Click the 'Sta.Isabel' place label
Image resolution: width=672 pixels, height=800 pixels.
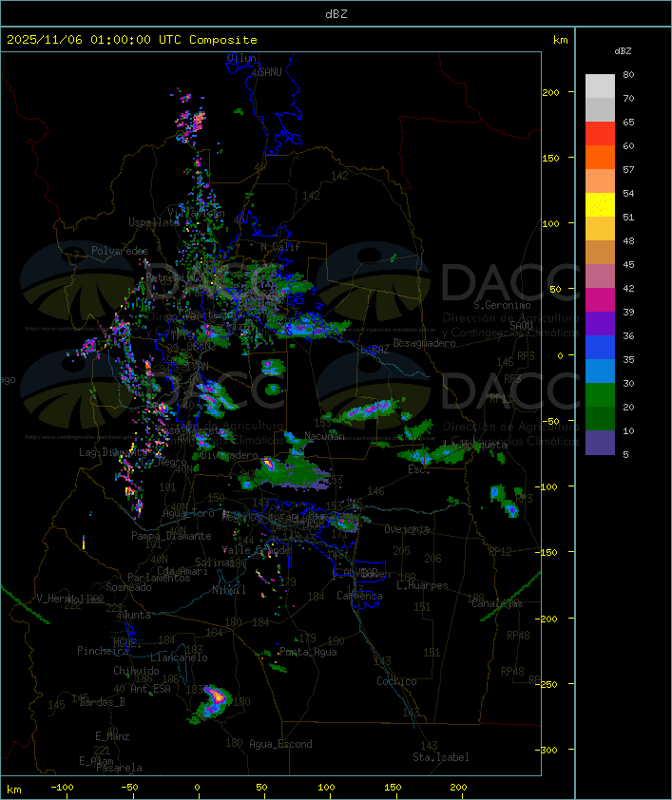(x=440, y=757)
